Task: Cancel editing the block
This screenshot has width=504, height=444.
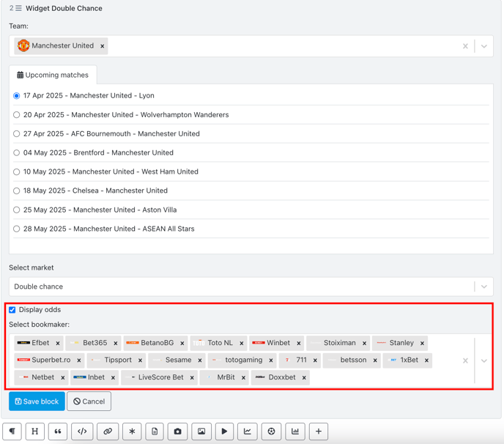Action: click(x=89, y=402)
